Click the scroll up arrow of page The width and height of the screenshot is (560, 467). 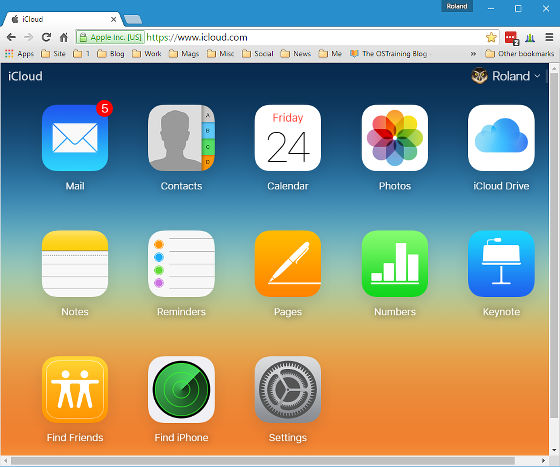tap(554, 68)
